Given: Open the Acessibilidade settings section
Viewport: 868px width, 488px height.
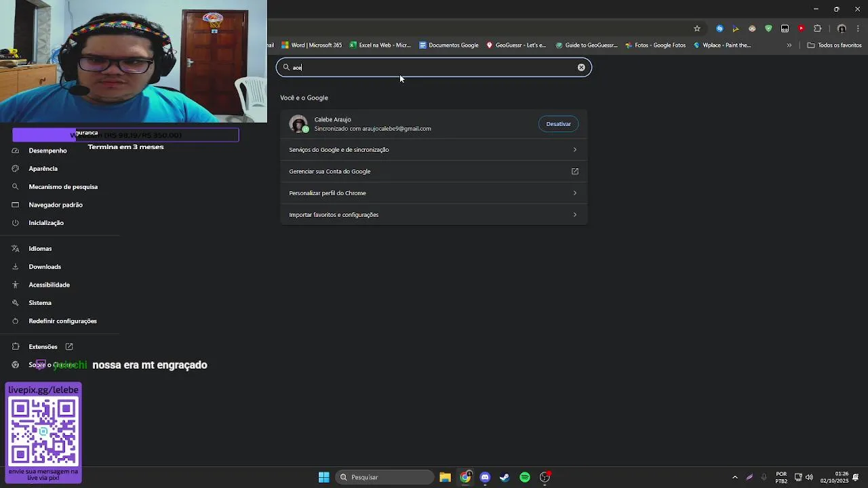Looking at the screenshot, I should [x=49, y=285].
